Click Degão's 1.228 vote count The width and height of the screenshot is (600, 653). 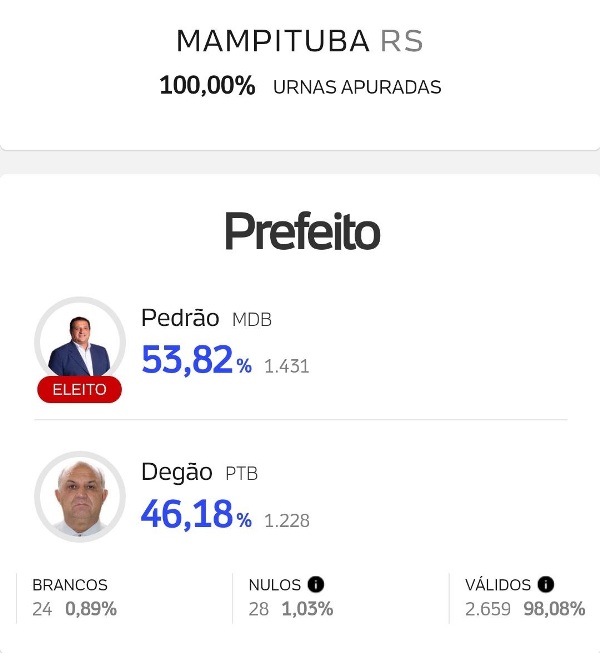(x=287, y=520)
